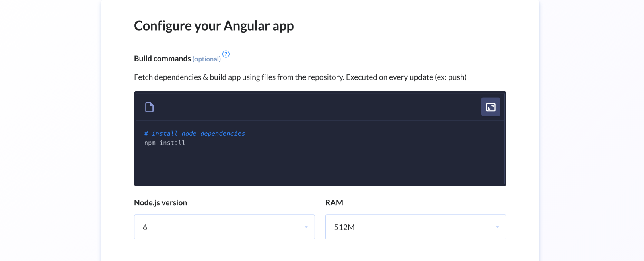644x261 pixels.
Task: Click the 'Build commands' label
Action: point(163,59)
